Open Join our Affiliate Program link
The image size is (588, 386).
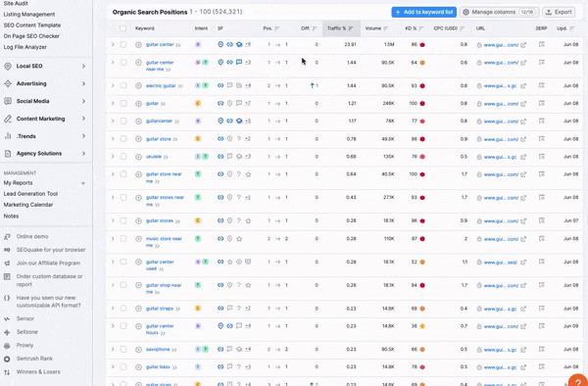point(48,264)
